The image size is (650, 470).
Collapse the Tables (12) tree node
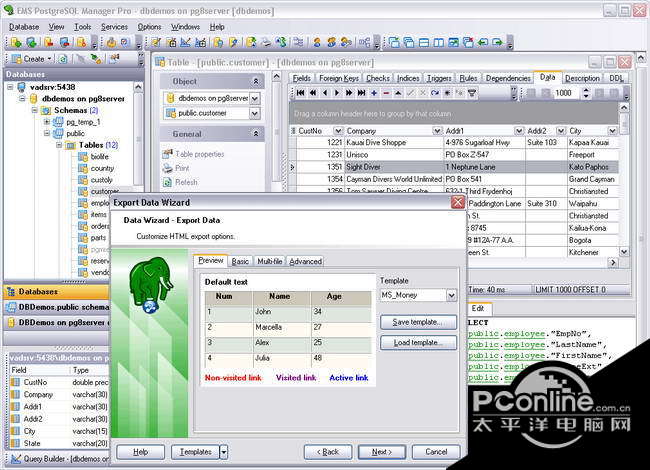59,145
